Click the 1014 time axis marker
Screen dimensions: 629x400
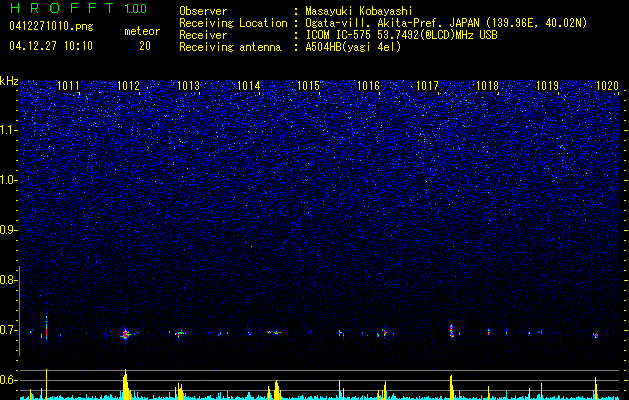click(248, 85)
